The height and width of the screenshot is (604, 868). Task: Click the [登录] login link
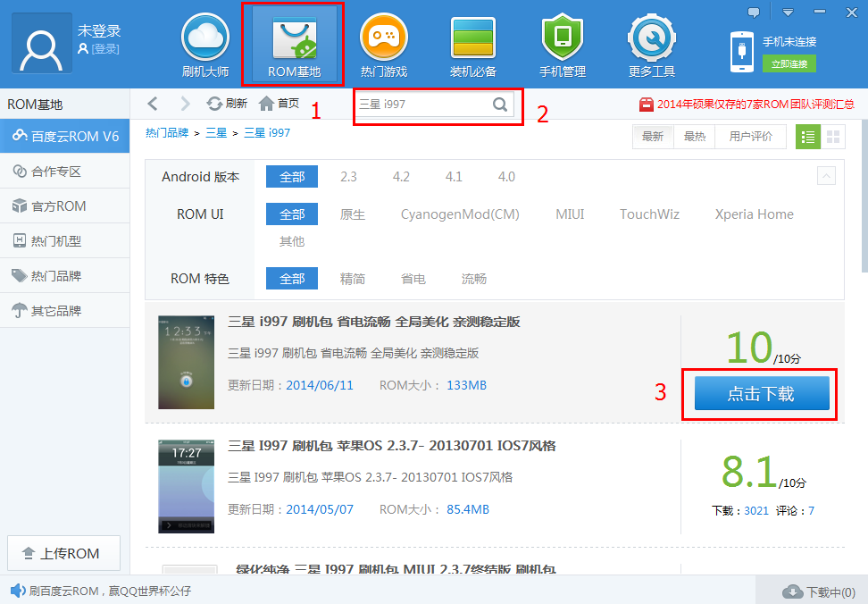pyautogui.click(x=105, y=49)
